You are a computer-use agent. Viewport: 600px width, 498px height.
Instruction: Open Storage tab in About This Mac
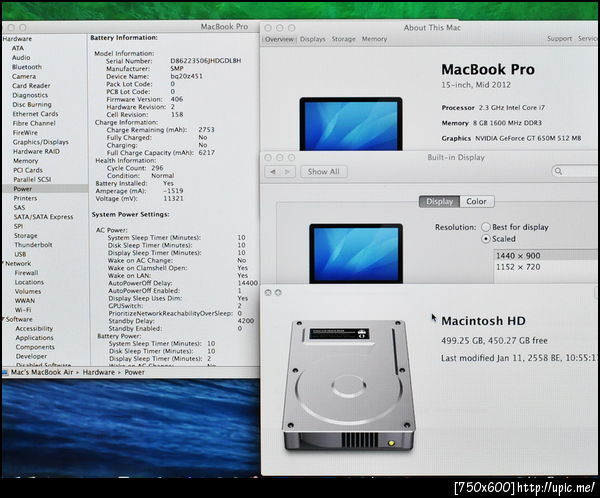[343, 39]
